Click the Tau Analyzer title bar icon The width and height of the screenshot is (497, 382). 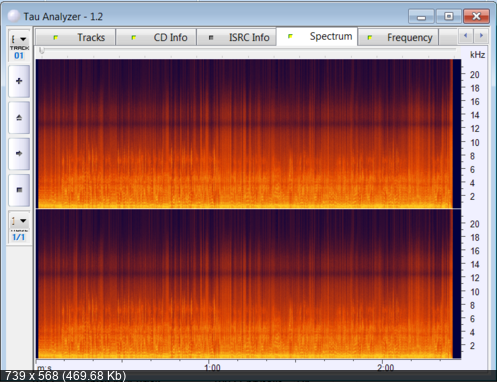tap(14, 16)
